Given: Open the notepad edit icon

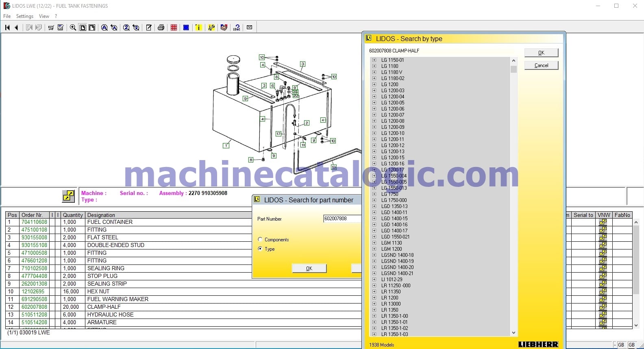Looking at the screenshot, I should pos(149,28).
